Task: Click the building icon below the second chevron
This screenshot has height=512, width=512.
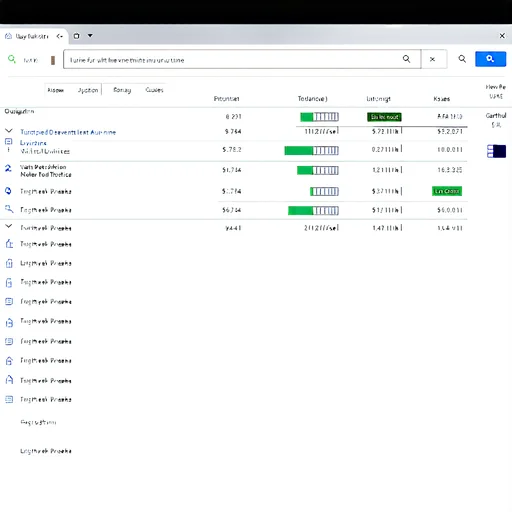Action: [9, 244]
